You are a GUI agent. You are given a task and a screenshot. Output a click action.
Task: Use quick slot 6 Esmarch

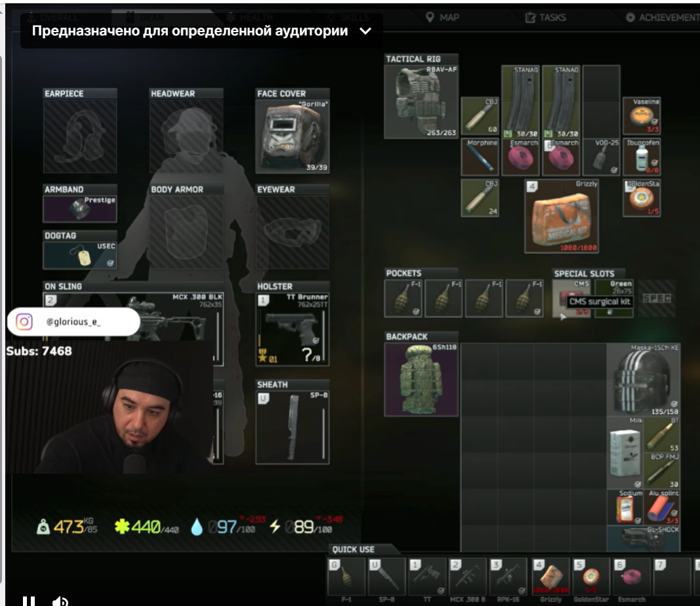pos(631,576)
